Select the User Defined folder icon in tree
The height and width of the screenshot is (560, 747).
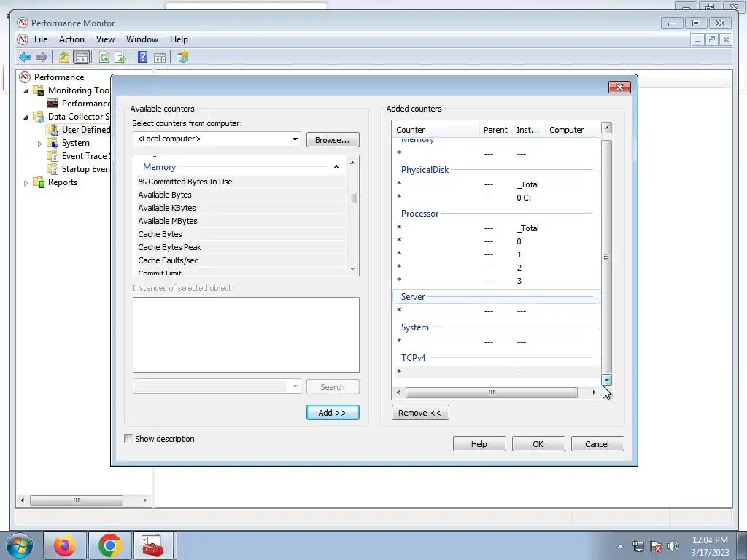[x=53, y=130]
